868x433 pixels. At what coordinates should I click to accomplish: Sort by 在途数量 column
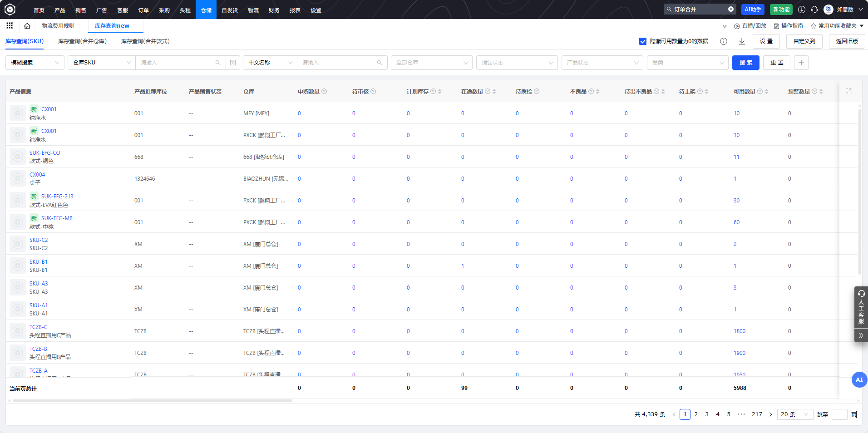click(x=494, y=92)
